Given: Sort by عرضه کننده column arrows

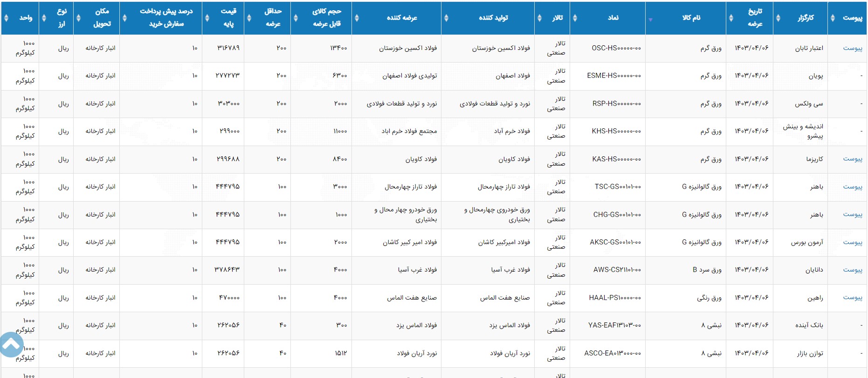Looking at the screenshot, I should (357, 18).
